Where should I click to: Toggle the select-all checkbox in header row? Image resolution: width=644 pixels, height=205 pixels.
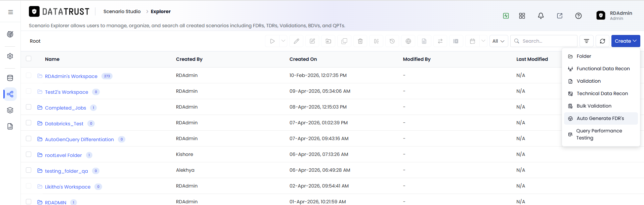(x=29, y=58)
